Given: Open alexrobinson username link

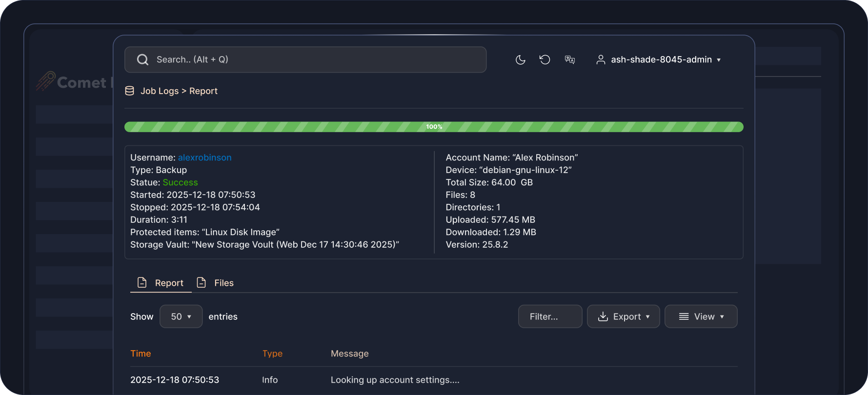Looking at the screenshot, I should pyautogui.click(x=205, y=158).
